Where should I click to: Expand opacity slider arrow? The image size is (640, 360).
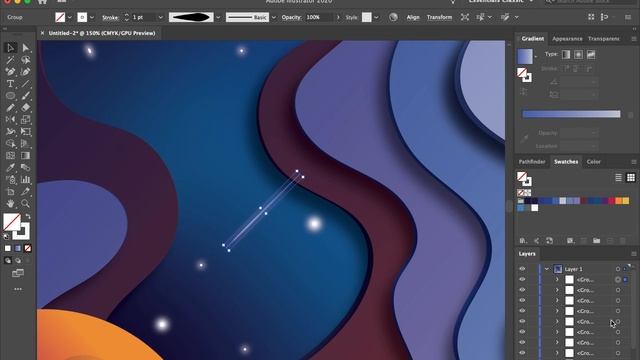click(x=338, y=18)
